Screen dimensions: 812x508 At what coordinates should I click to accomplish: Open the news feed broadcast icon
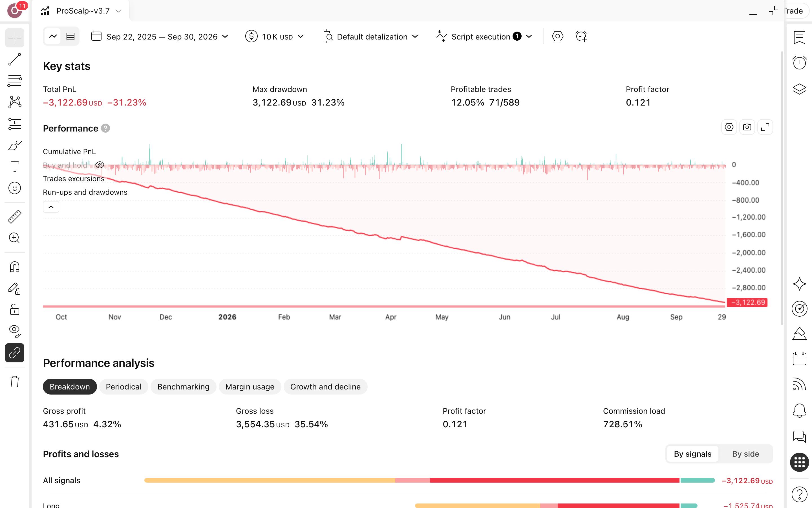(799, 384)
